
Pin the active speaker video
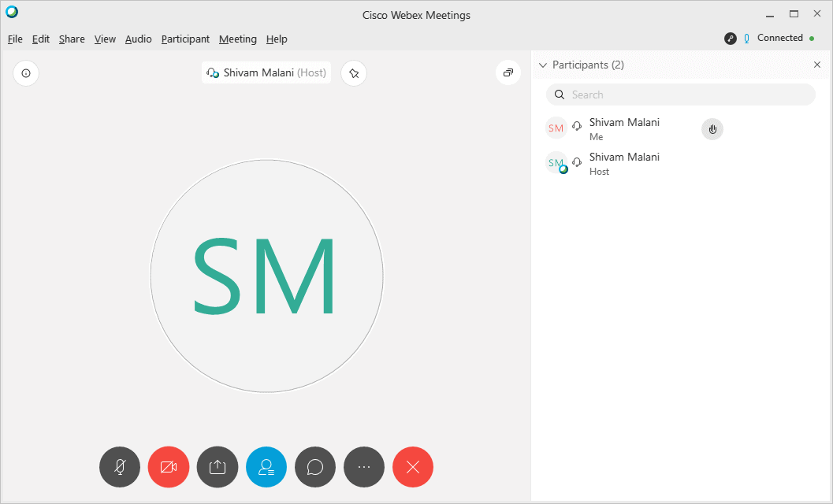354,73
